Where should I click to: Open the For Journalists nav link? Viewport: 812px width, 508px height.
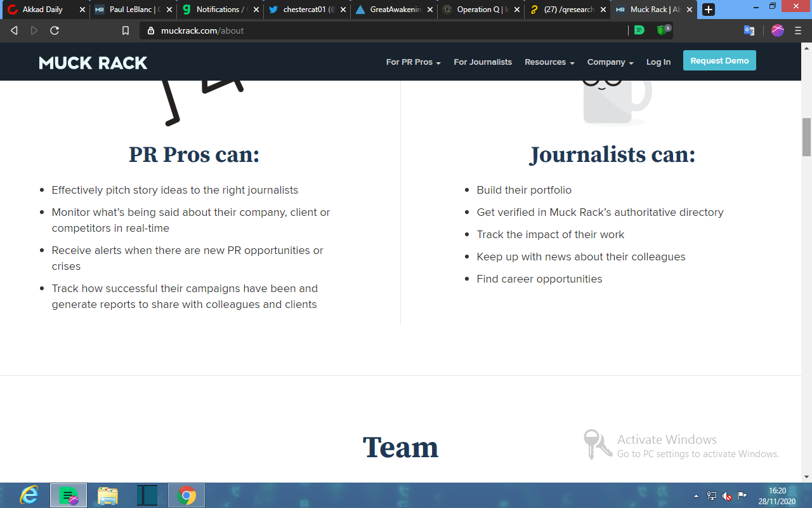pyautogui.click(x=483, y=62)
